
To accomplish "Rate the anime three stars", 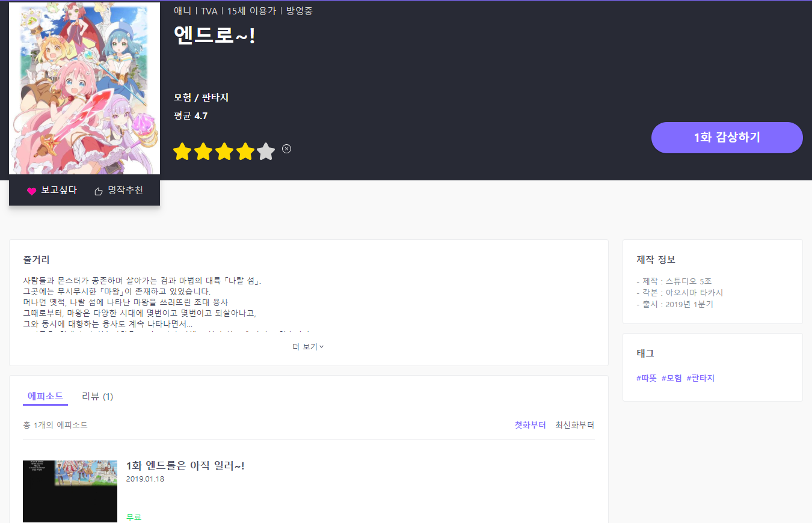I will click(224, 151).
